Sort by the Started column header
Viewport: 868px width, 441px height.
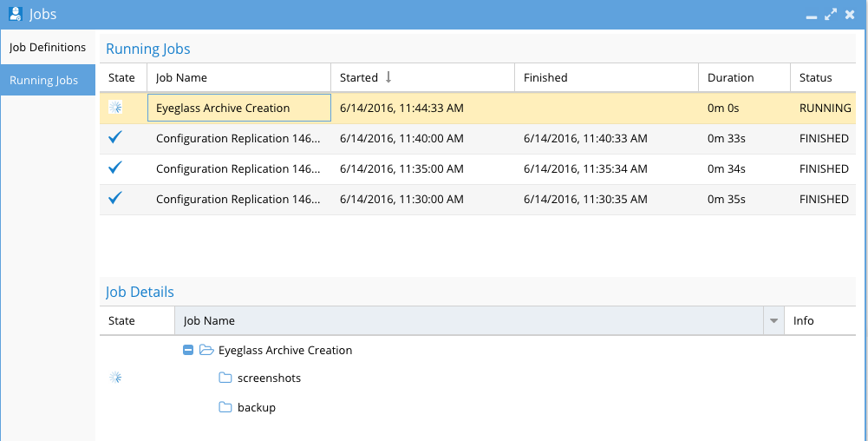[423, 77]
